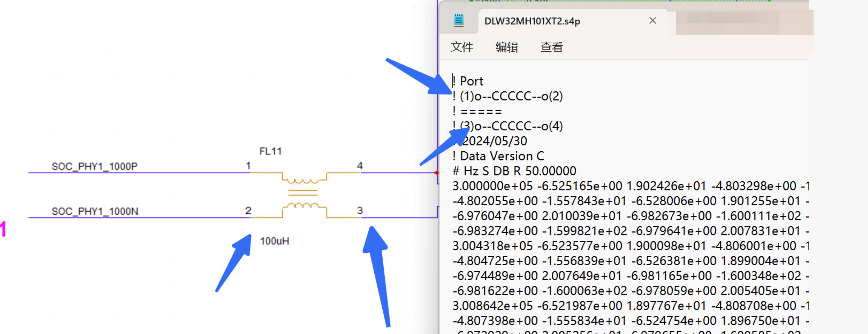The image size is (868, 334).
Task: Click the 100uH value label
Action: click(274, 241)
